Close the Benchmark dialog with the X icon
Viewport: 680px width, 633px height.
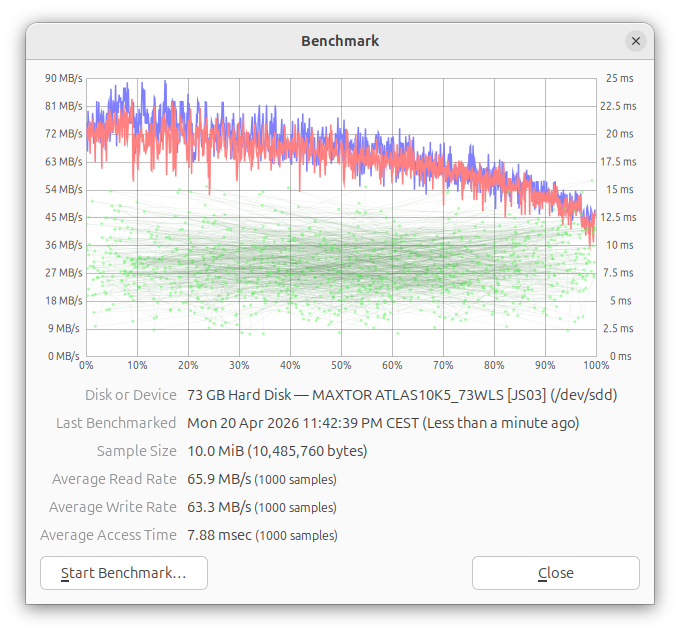(x=635, y=41)
